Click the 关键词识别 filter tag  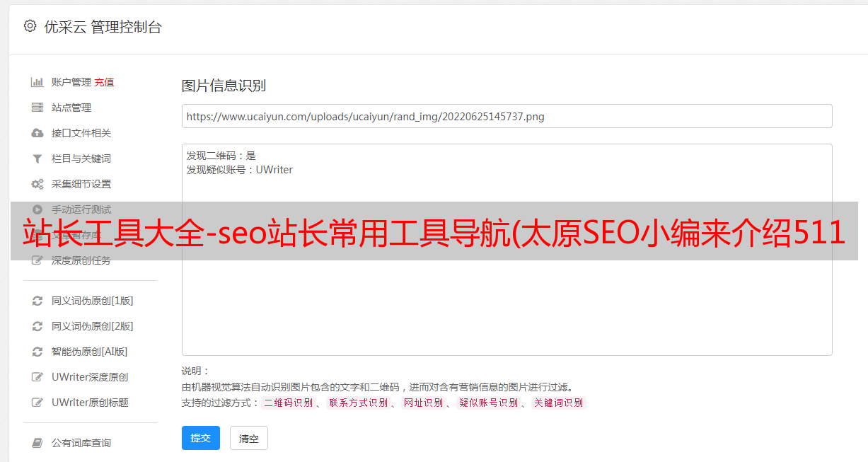pyautogui.click(x=559, y=403)
